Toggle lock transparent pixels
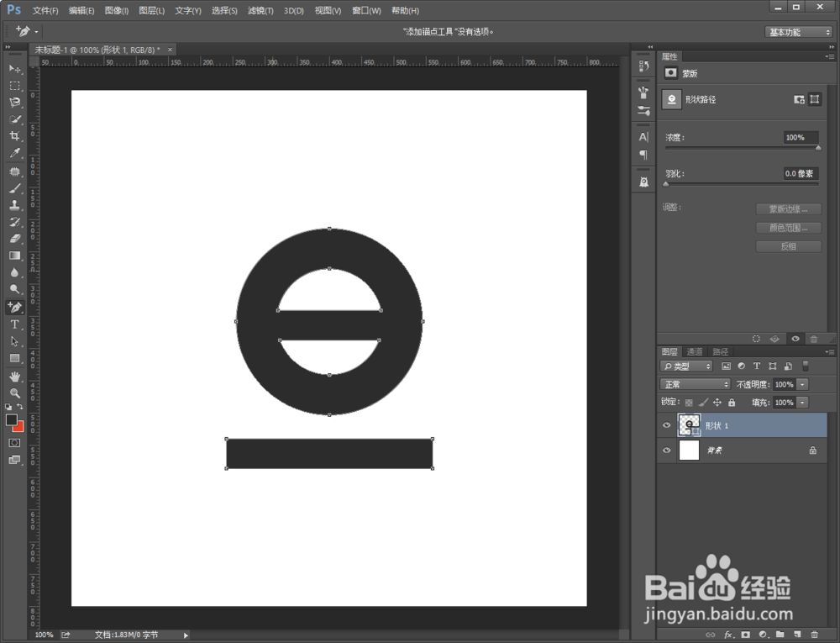Viewport: 840px width, 643px height. tap(689, 403)
